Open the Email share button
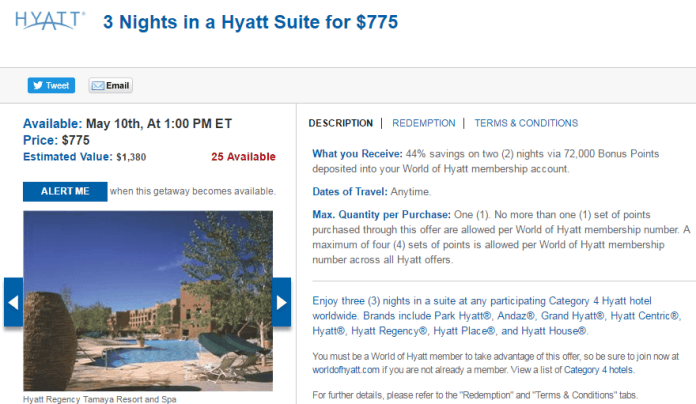This screenshot has width=696, height=404. tap(111, 85)
